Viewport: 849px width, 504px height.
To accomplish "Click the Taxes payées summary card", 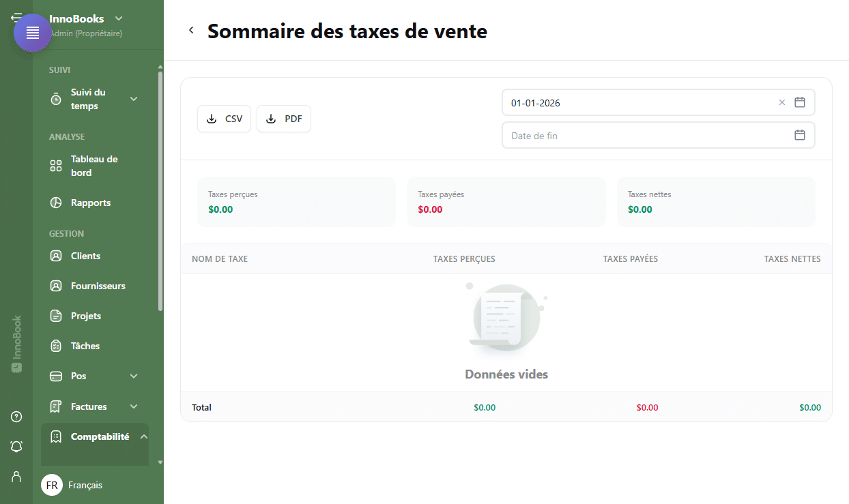I will 506,202.
